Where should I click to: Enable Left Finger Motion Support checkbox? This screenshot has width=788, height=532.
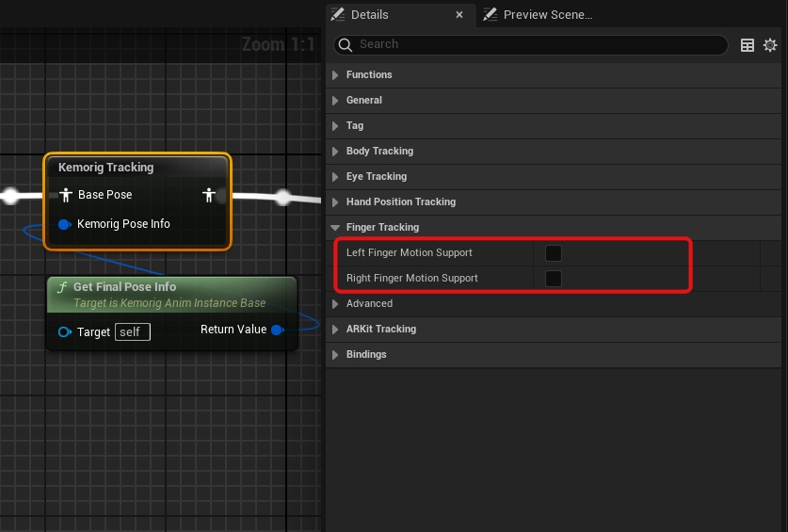[554, 252]
